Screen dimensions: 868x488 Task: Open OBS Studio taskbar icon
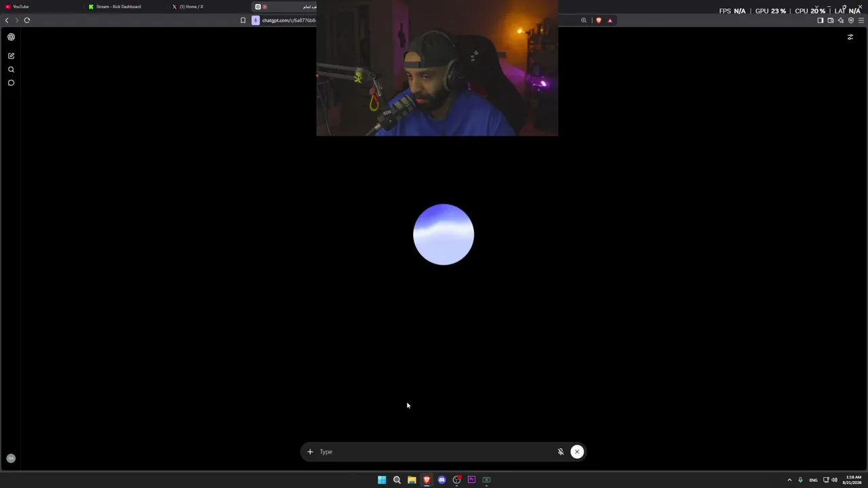pyautogui.click(x=456, y=480)
